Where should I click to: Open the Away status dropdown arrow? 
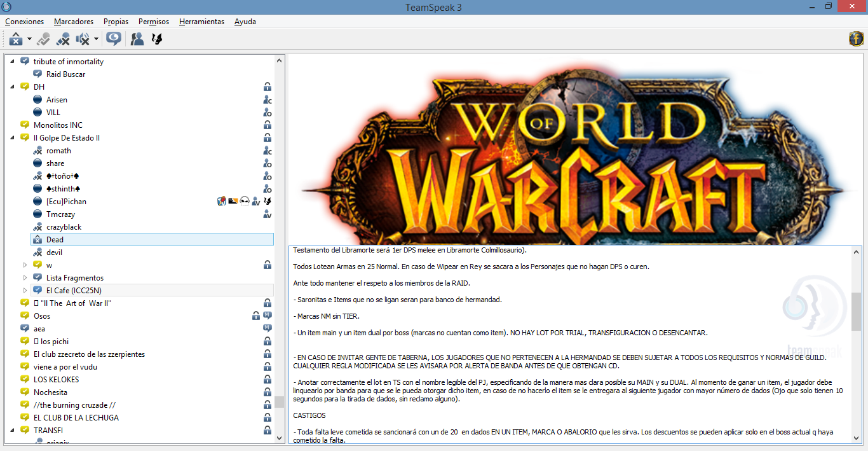pyautogui.click(x=29, y=39)
